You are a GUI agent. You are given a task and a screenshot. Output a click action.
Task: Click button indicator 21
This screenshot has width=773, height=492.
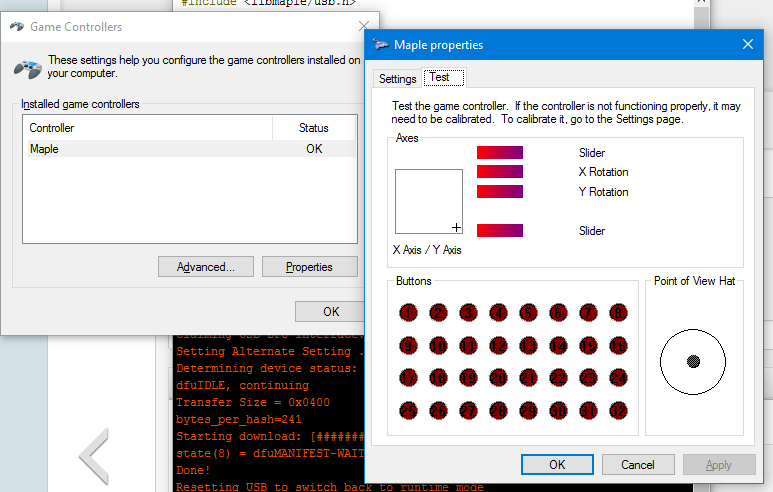[x=528, y=378]
